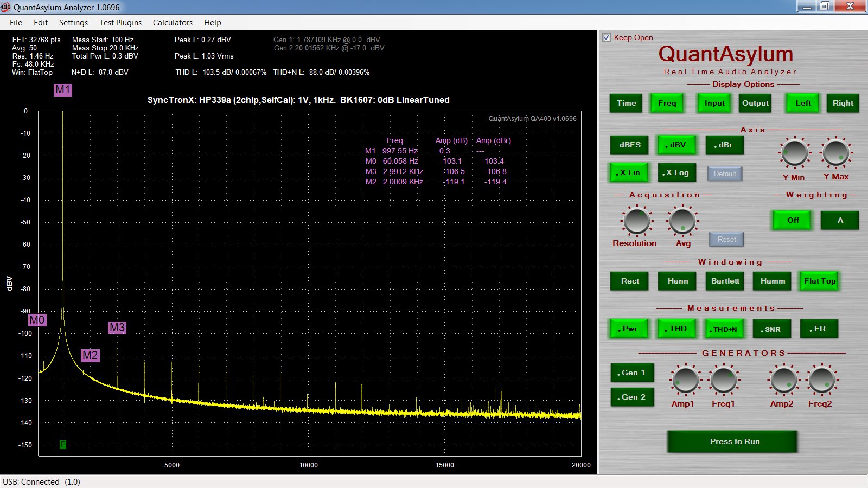Screen dimensions: 868x488
Task: Click the M3 2.9912 KHz table row
Action: point(436,171)
